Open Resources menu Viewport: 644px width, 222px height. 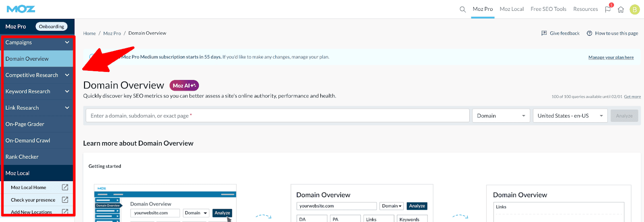[585, 9]
